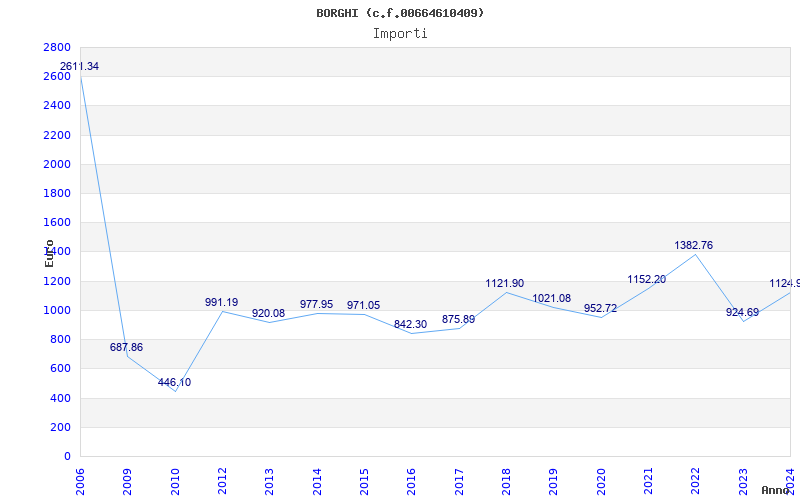800x500 pixels.
Task: Click the 1600 y-axis value
Action: click(57, 222)
